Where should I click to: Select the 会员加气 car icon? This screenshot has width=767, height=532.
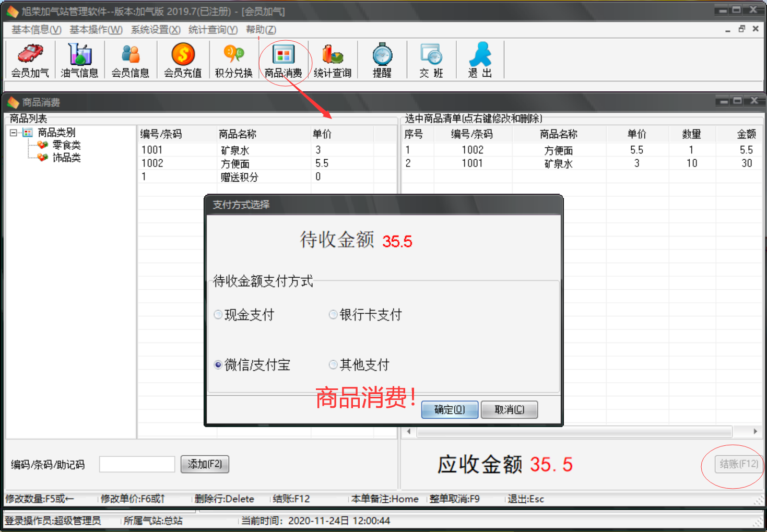[29, 59]
